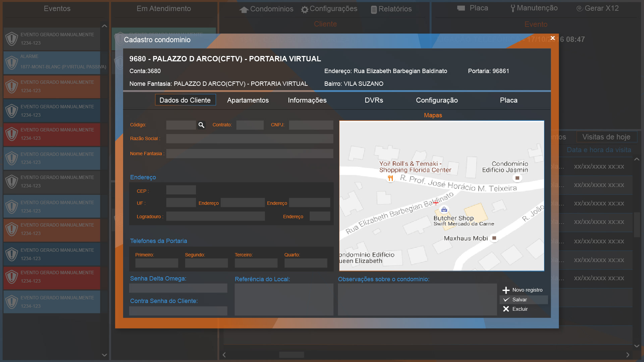Image resolution: width=644 pixels, height=362 pixels.
Task: Click the magnifier search icon beside Código
Action: point(201,125)
